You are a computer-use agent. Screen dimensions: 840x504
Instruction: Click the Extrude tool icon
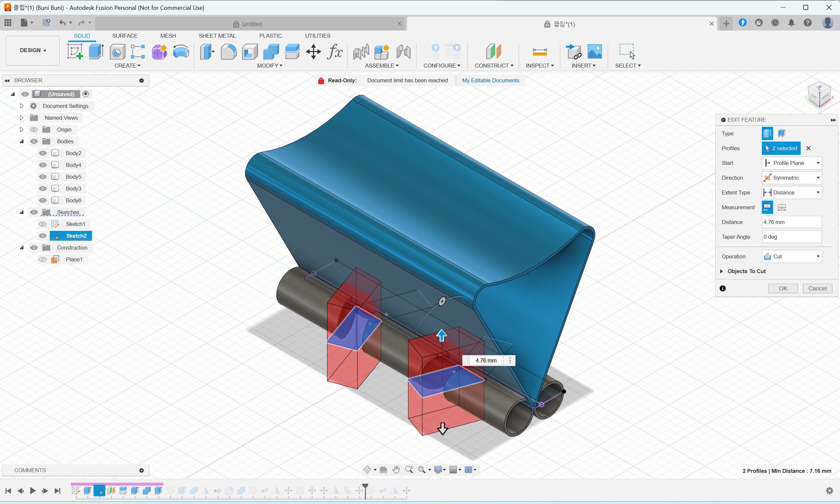[96, 51]
